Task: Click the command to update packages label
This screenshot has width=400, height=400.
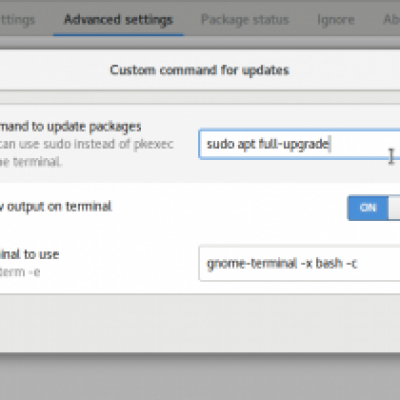Action: pyautogui.click(x=70, y=127)
